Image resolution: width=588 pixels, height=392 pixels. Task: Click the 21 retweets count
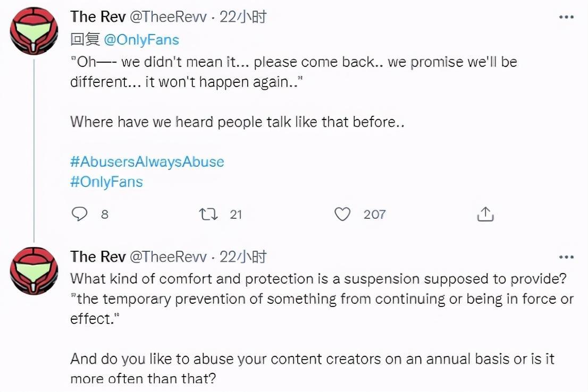point(236,215)
